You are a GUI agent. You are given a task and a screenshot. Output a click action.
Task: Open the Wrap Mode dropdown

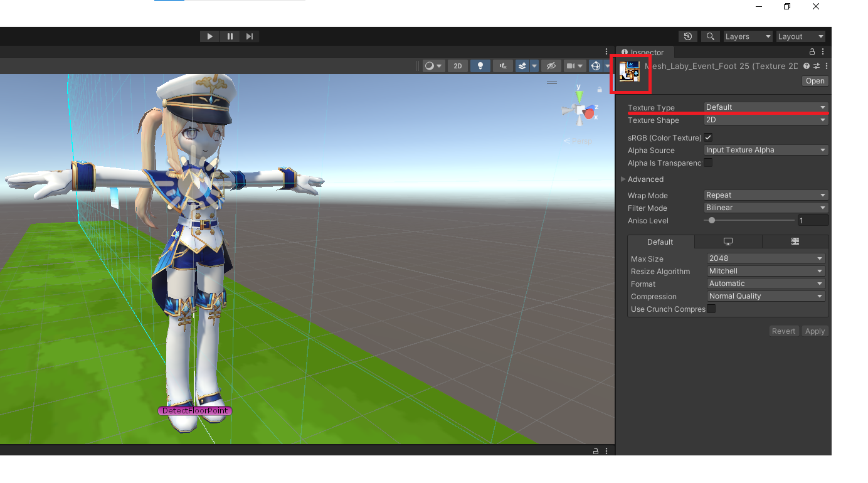tap(766, 195)
